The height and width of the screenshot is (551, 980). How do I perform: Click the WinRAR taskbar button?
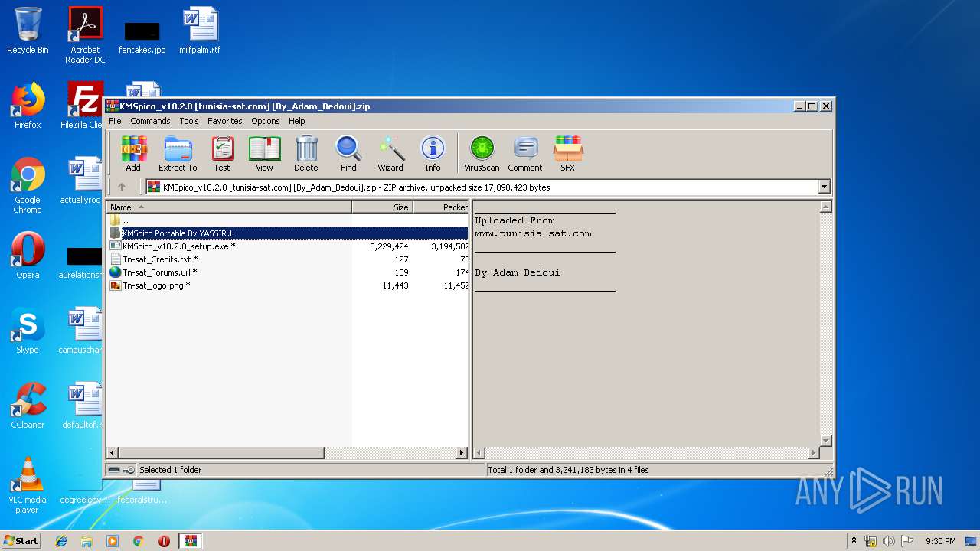[x=191, y=541]
